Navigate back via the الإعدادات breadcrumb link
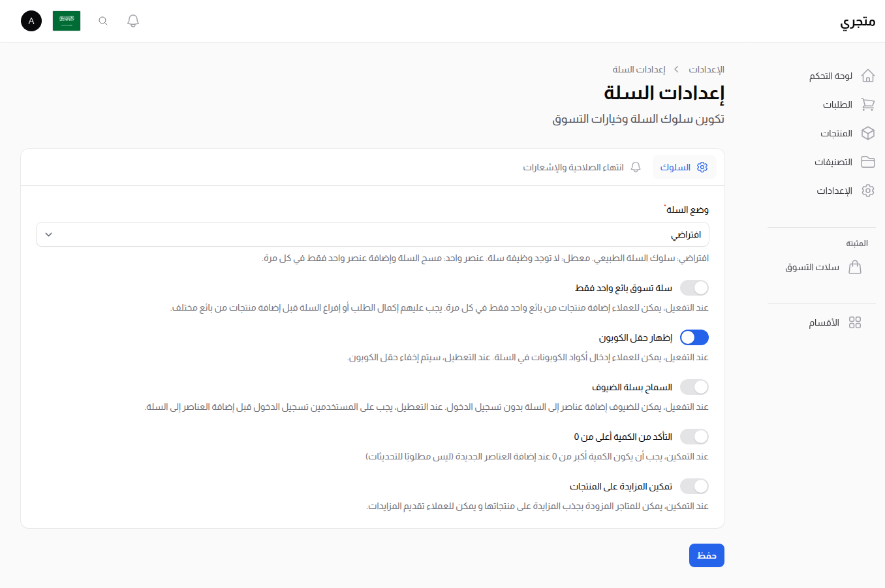 click(707, 69)
